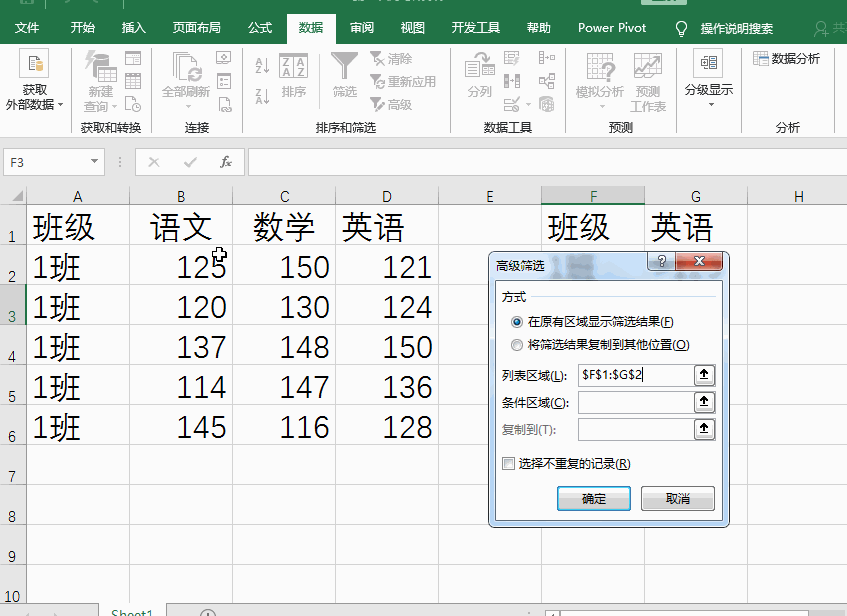
Task: Click the data validation icon in 数据工具
Action: pos(511,104)
